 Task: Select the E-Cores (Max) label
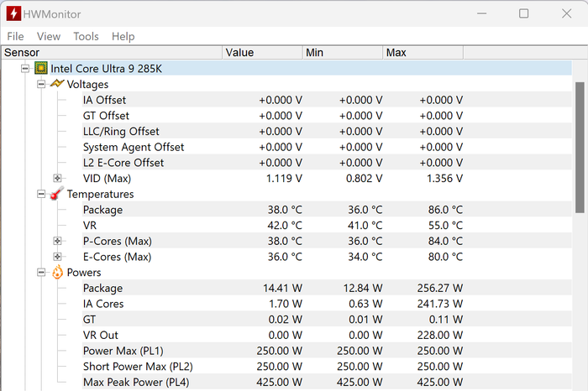118,257
